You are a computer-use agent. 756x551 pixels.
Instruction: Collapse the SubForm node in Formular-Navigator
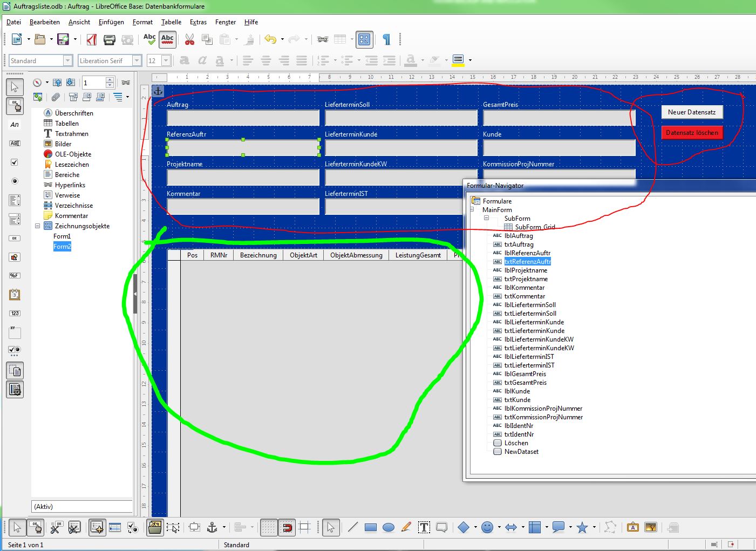point(486,218)
